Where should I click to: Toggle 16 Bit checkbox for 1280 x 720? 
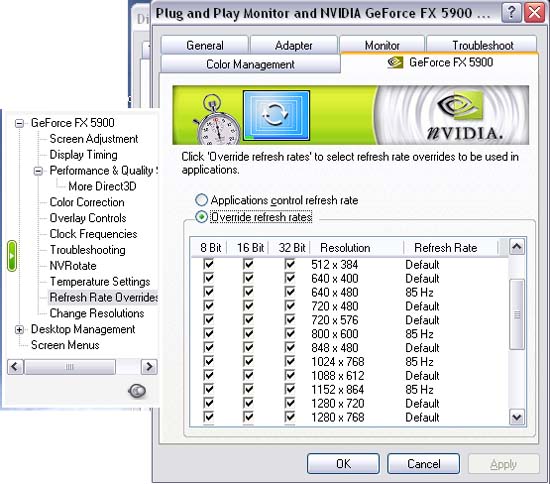(248, 403)
